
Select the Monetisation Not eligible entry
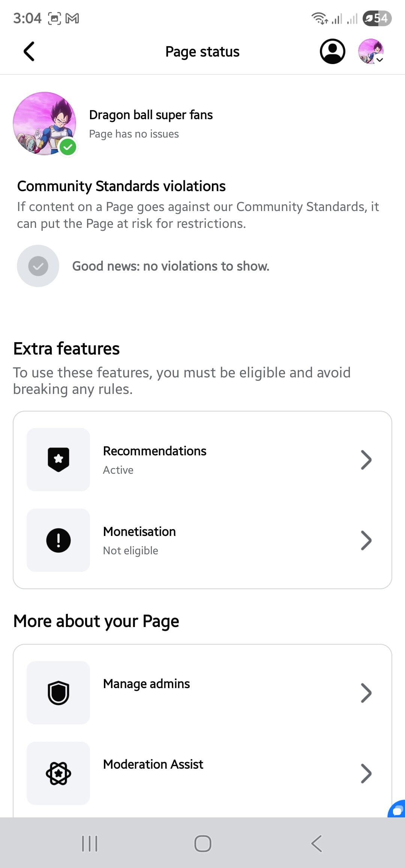pos(139,540)
